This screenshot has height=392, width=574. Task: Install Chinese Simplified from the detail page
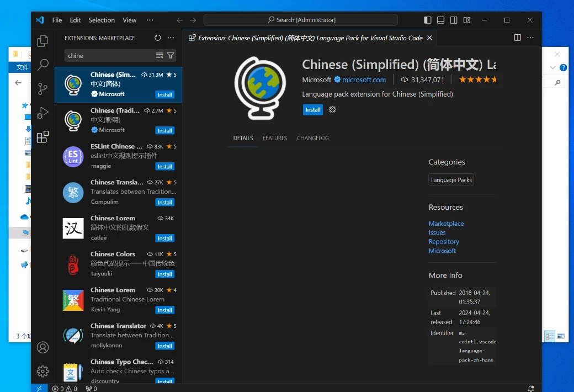313,110
